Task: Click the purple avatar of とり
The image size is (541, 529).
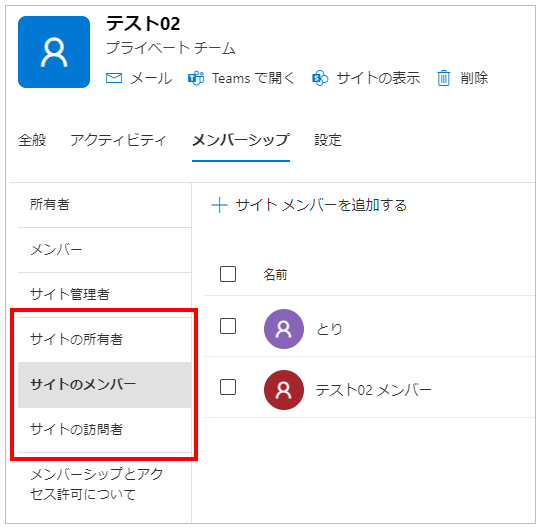Action: [x=284, y=329]
